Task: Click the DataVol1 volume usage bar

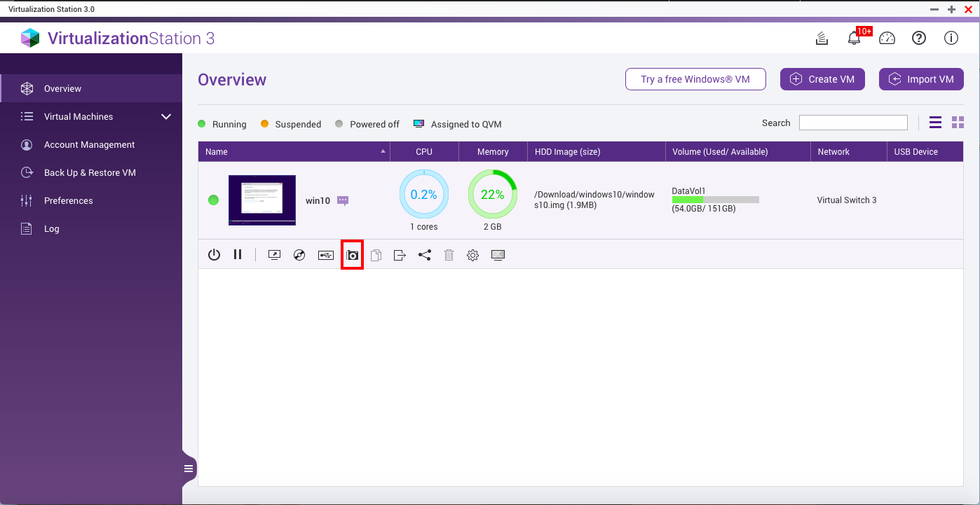Action: click(x=715, y=200)
